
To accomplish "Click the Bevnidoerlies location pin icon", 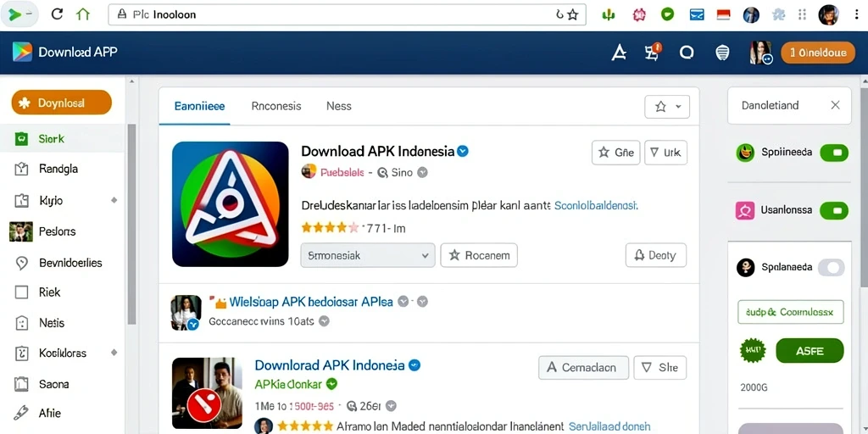I will click(21, 263).
